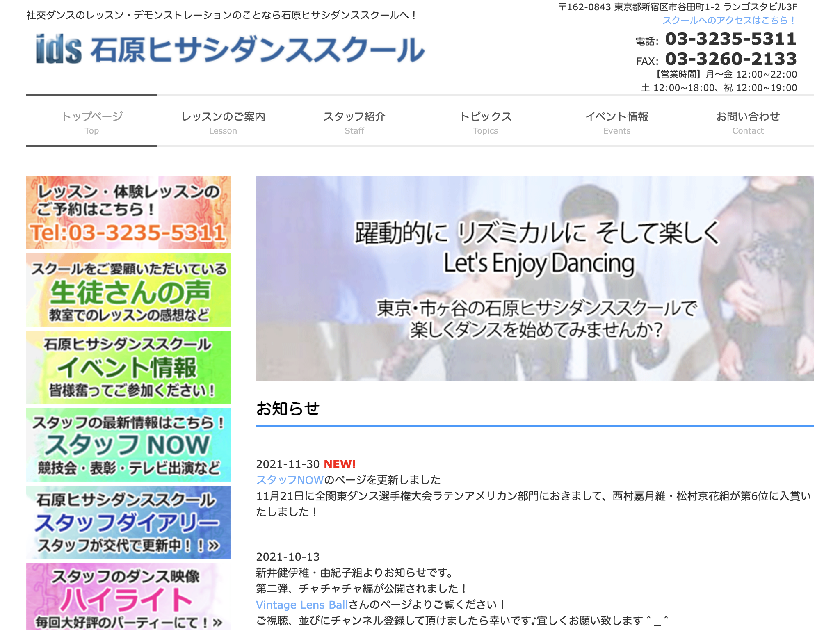840x630 pixels.
Task: Click the Let's Enjoy Dancing hero image
Action: click(x=534, y=278)
